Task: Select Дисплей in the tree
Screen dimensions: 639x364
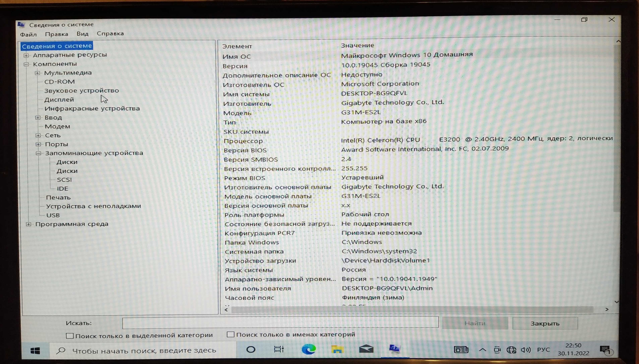Action: click(x=59, y=100)
